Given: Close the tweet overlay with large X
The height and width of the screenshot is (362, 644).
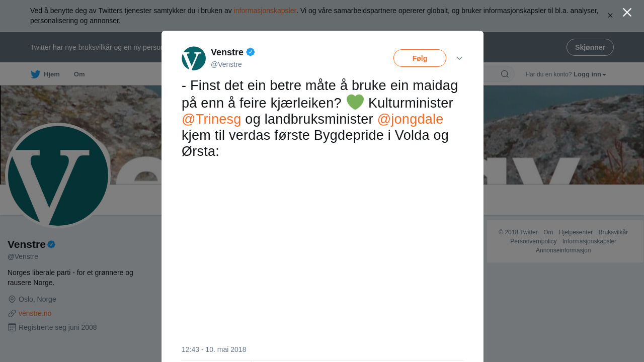Looking at the screenshot, I should coord(627,13).
